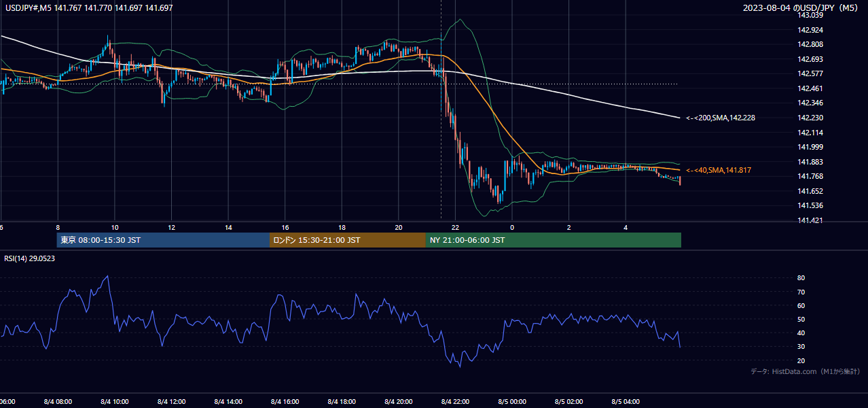The image size is (868, 408).
Task: Click the London 15:30-21:00 JST session bar
Action: click(348, 240)
